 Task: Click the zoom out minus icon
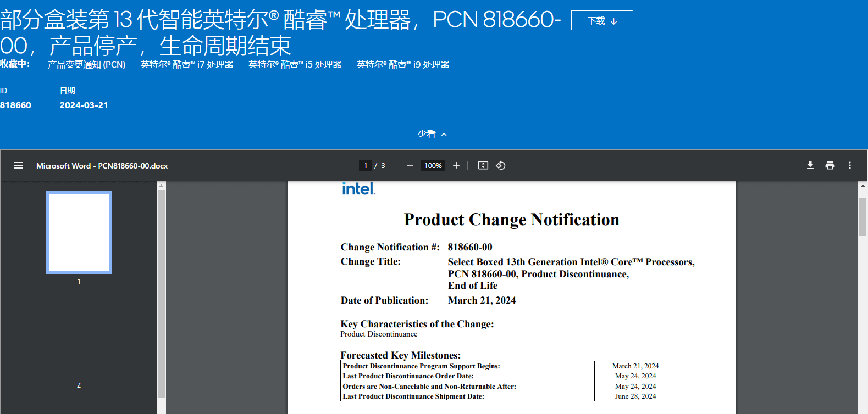(x=410, y=165)
